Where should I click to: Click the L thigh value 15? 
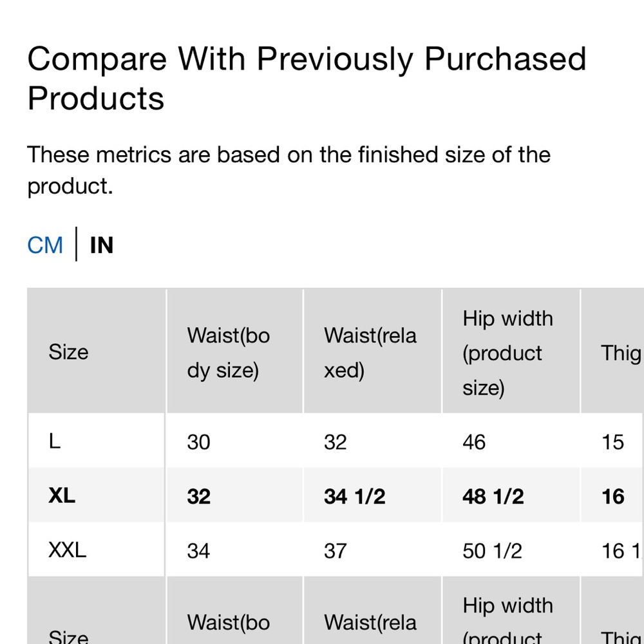click(613, 442)
